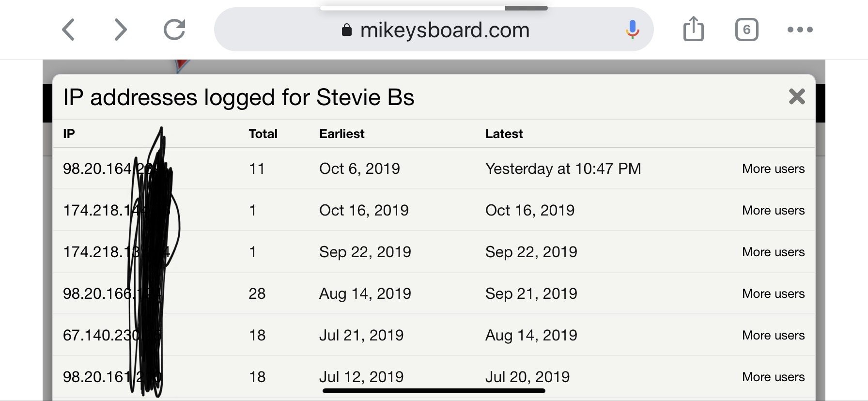
Task: Close the IP addresses dialog
Action: tap(796, 96)
